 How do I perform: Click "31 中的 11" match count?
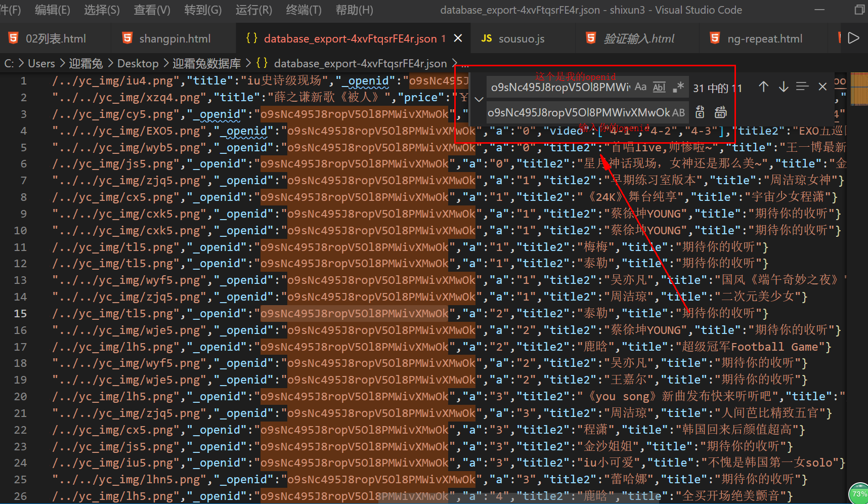pyautogui.click(x=717, y=88)
